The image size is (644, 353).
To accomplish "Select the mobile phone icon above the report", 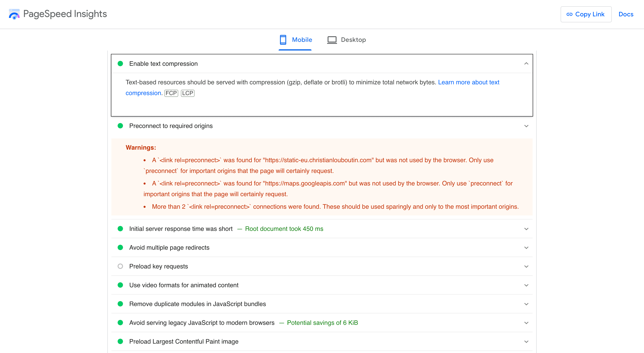I will tap(283, 40).
